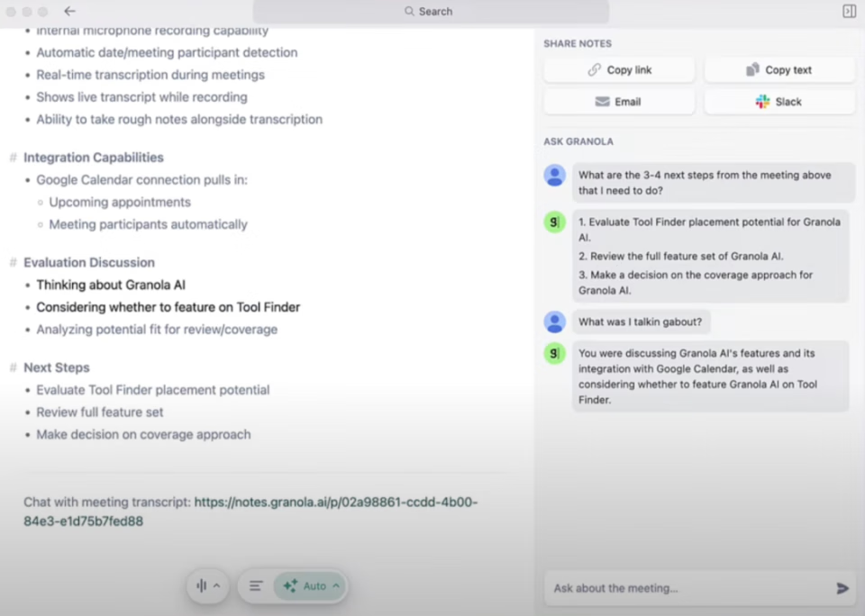Share notes to Slack
Image resolution: width=865 pixels, height=616 pixels.
[x=778, y=102]
